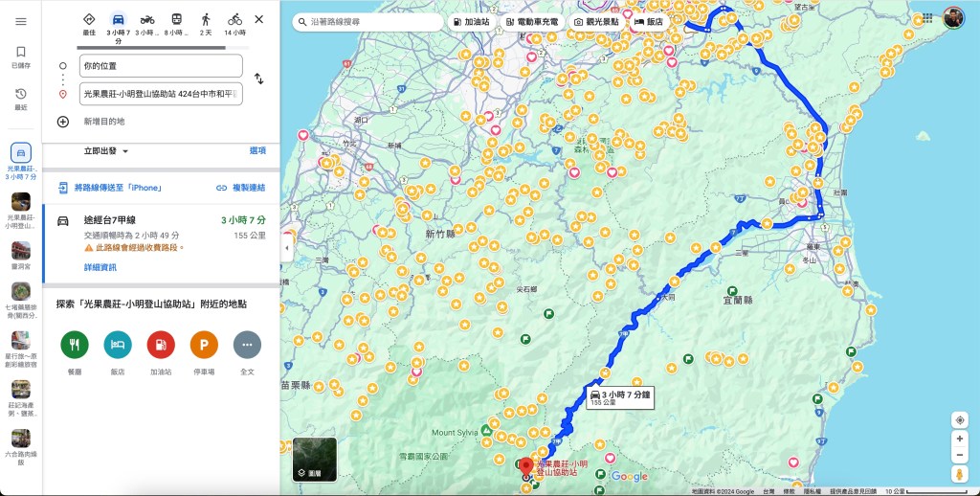This screenshot has height=496, width=980.
Task: Open the 圖層 map layers thumbnail
Action: 315,460
